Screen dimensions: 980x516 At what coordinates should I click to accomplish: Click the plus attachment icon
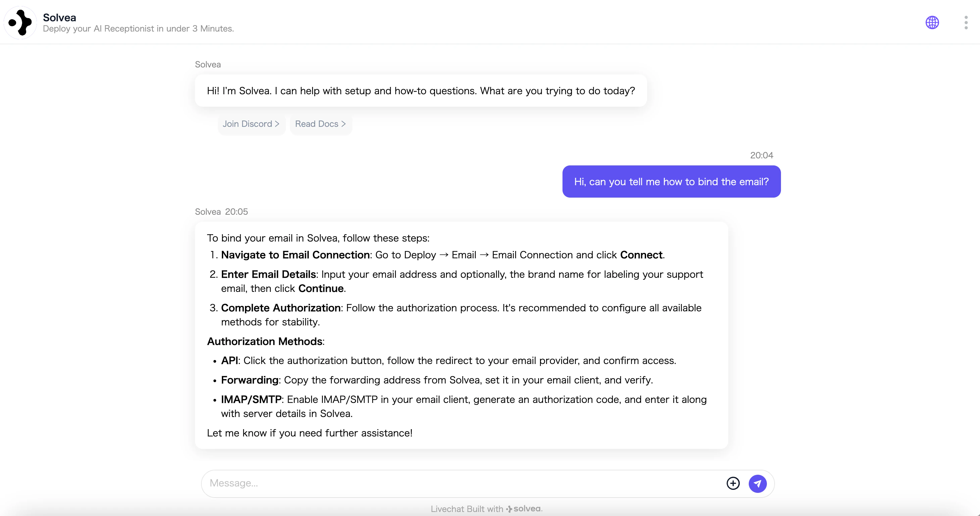tap(733, 483)
